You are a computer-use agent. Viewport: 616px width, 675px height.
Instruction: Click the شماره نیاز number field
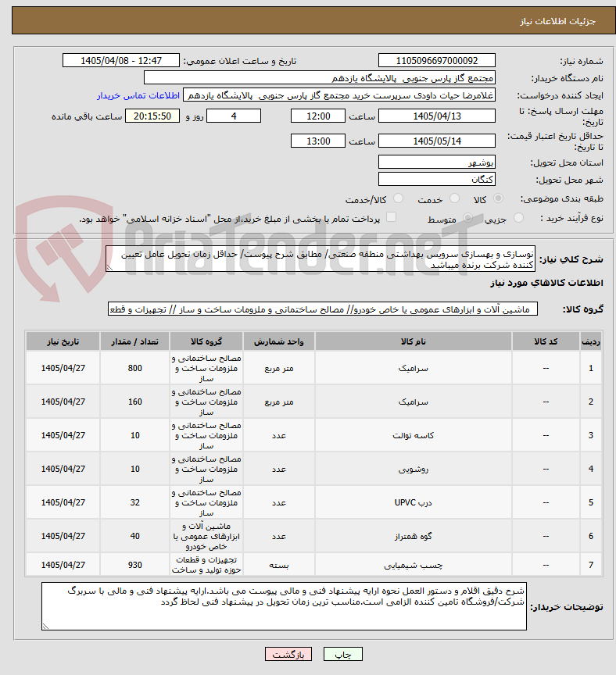(x=437, y=61)
